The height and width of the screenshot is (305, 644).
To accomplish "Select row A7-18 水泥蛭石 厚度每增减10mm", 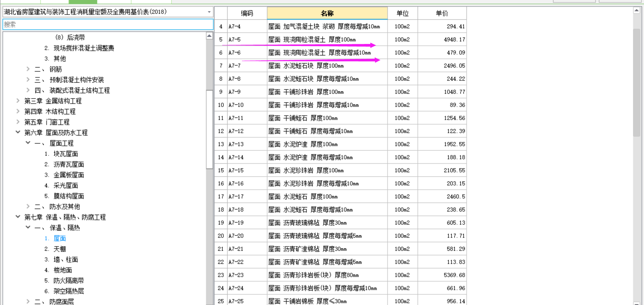I will point(340,209).
